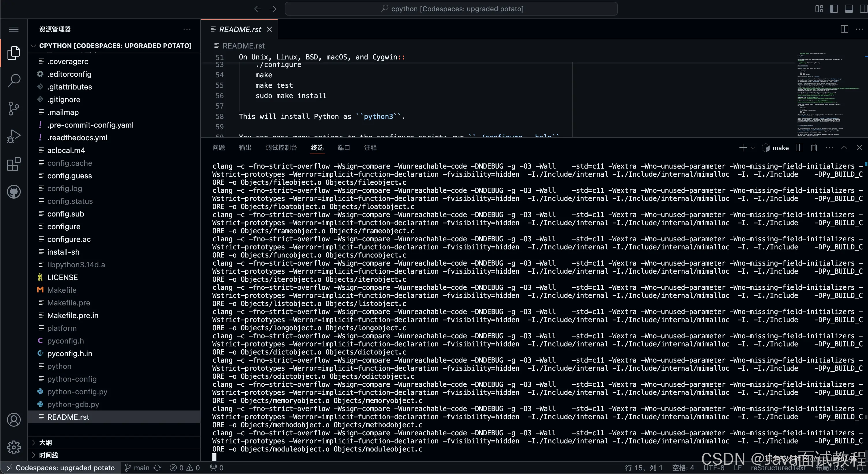The width and height of the screenshot is (868, 474).
Task: Synchronize changes with the sync icon
Action: [x=157, y=468]
